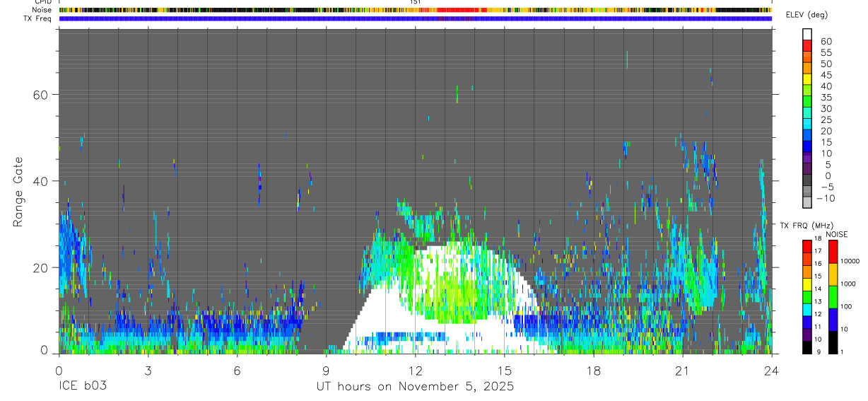Click the '1000' value on NOISE legend
This screenshot has width=868, height=401.
pos(849,284)
